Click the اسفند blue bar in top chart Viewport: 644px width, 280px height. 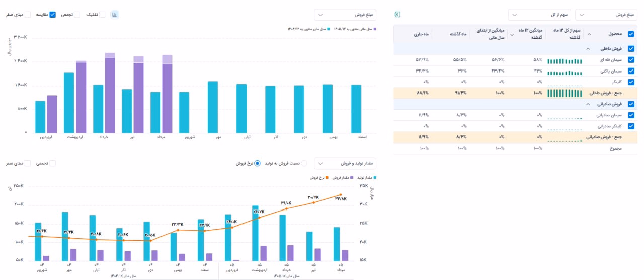356,109
